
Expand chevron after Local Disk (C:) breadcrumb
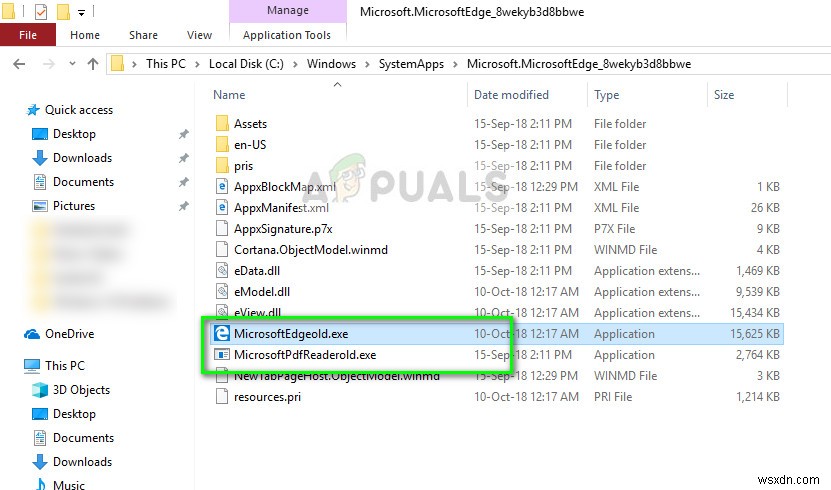click(x=295, y=64)
